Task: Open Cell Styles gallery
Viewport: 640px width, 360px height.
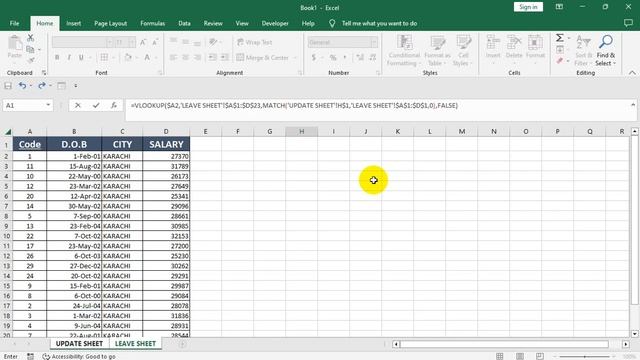Action: pos(463,51)
